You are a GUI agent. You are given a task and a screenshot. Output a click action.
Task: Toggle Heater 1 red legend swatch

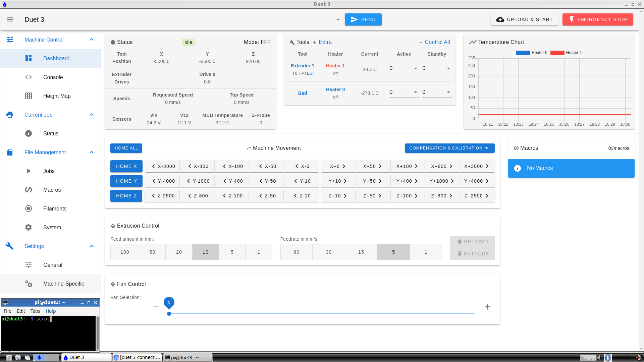pos(557,53)
